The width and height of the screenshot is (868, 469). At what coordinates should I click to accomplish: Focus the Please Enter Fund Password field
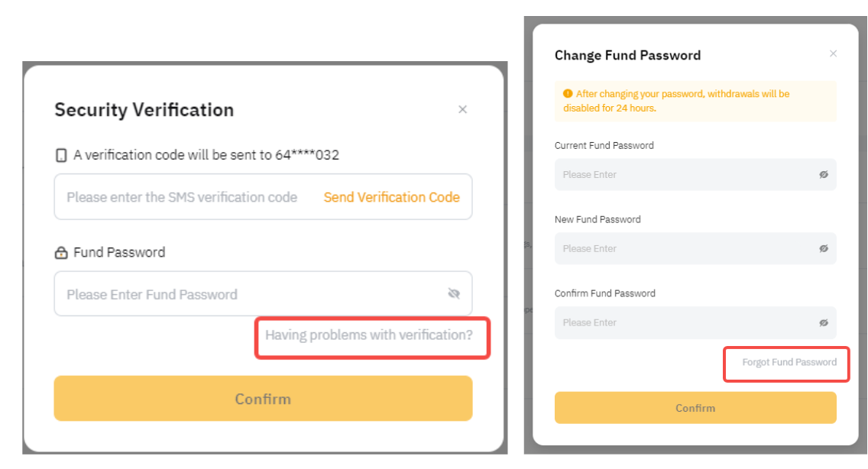click(245, 294)
